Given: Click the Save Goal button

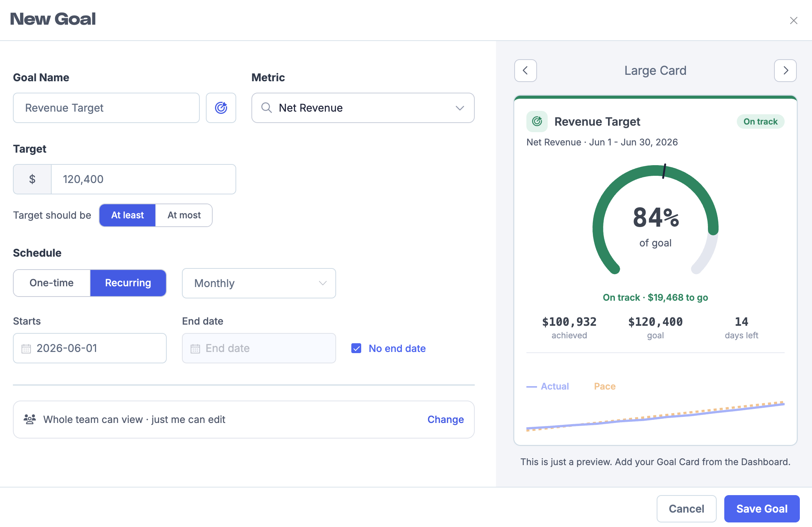Looking at the screenshot, I should pyautogui.click(x=762, y=509).
